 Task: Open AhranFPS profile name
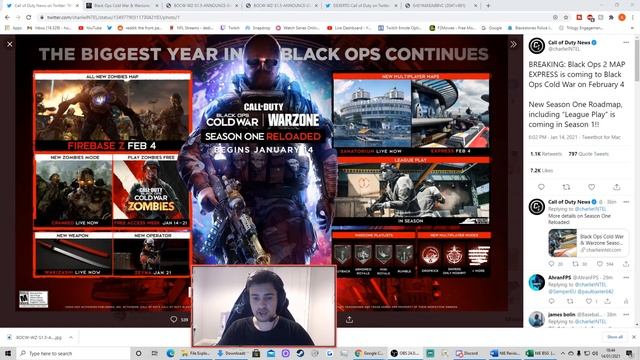pos(560,277)
